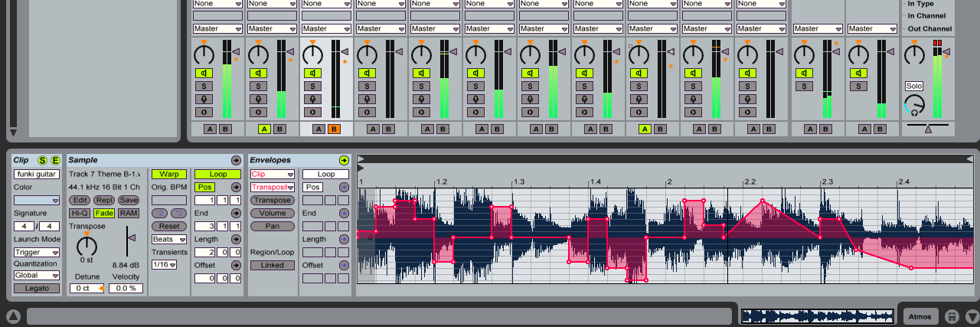Toggle the orange crossfade B assign button
980x327 pixels.
click(x=334, y=129)
